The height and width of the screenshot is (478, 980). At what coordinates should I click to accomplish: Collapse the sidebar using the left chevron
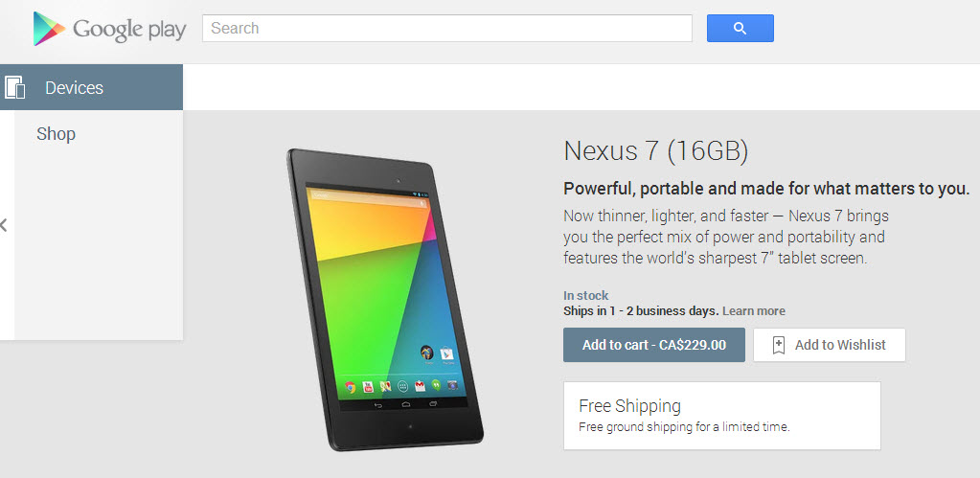pyautogui.click(x=4, y=225)
